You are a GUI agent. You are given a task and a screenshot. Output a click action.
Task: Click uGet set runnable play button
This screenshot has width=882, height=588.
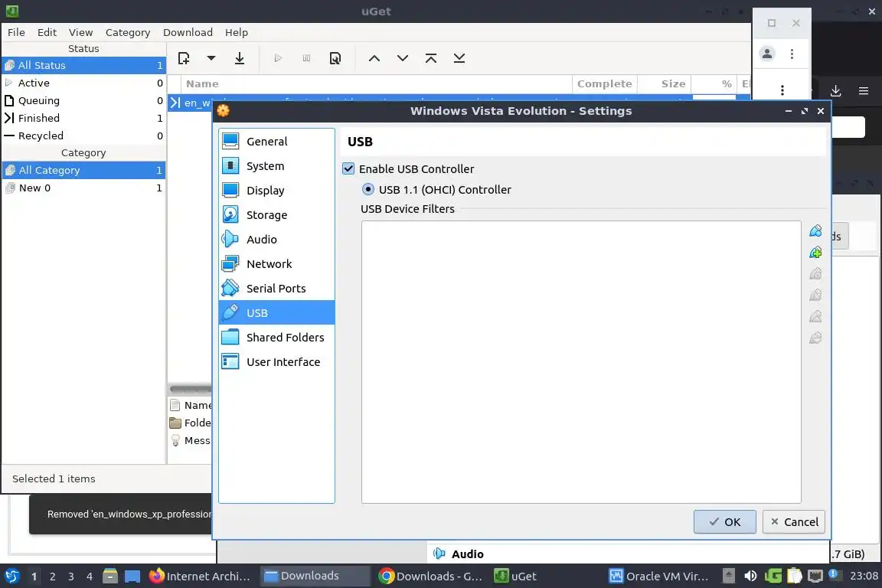[x=278, y=58]
